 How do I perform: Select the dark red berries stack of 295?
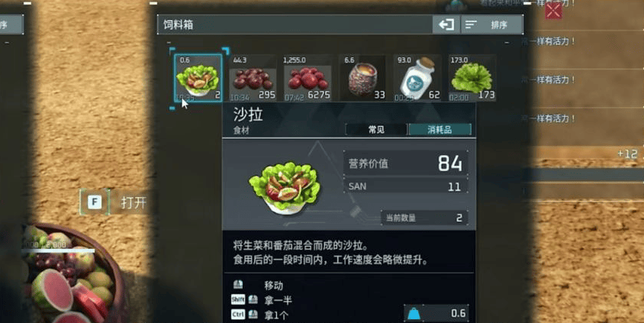coord(253,78)
